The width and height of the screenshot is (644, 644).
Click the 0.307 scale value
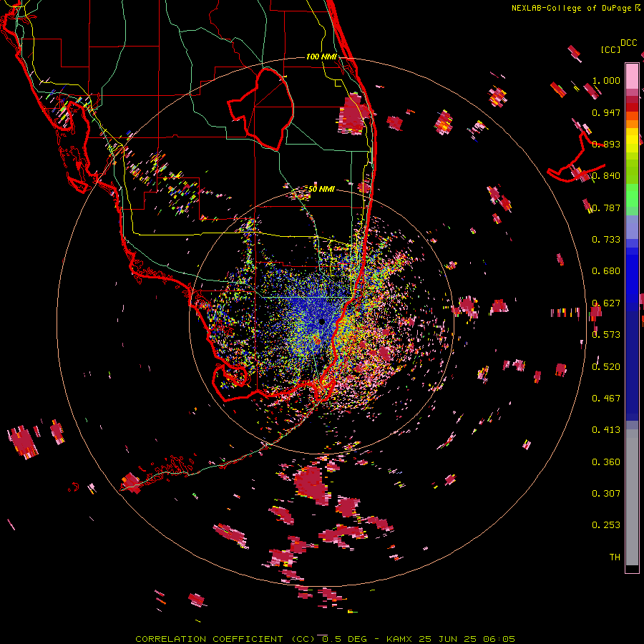click(606, 494)
